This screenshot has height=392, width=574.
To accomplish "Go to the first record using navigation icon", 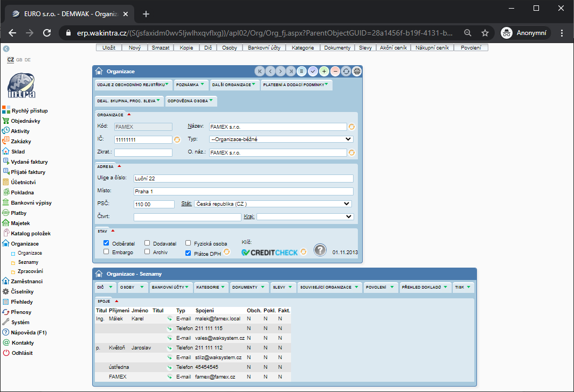I will [x=259, y=71].
